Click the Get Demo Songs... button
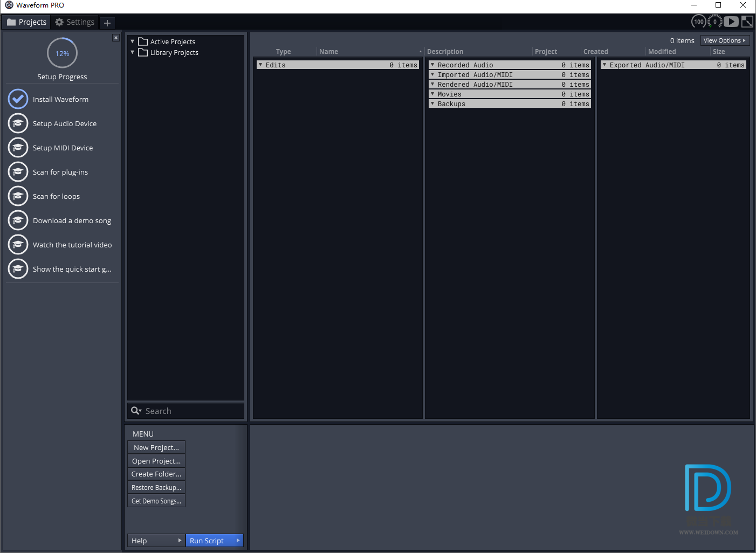 point(156,501)
